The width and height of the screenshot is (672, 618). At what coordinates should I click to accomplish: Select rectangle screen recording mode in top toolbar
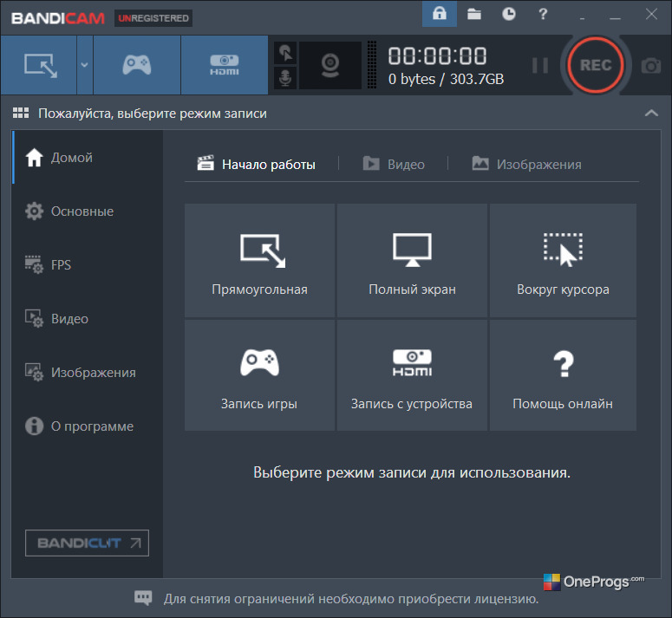pos(39,65)
